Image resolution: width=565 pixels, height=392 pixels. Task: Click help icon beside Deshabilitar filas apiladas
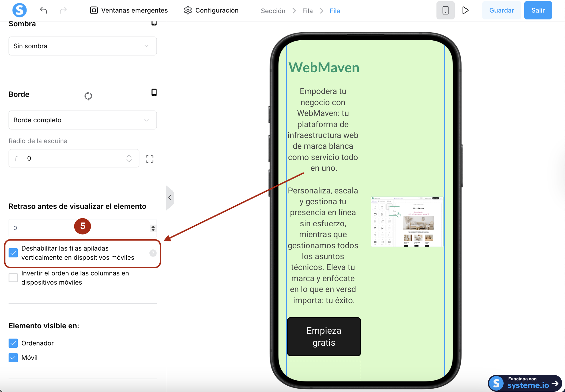[153, 253]
